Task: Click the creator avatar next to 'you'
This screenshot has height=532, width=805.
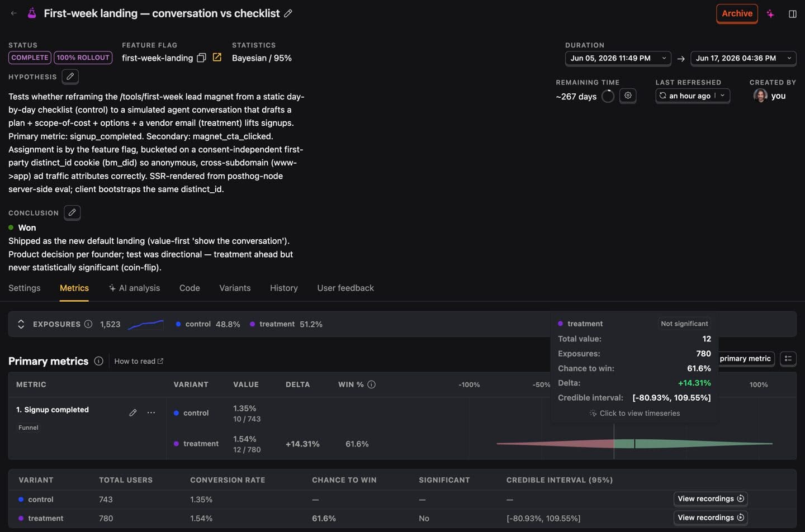Action: [760, 96]
